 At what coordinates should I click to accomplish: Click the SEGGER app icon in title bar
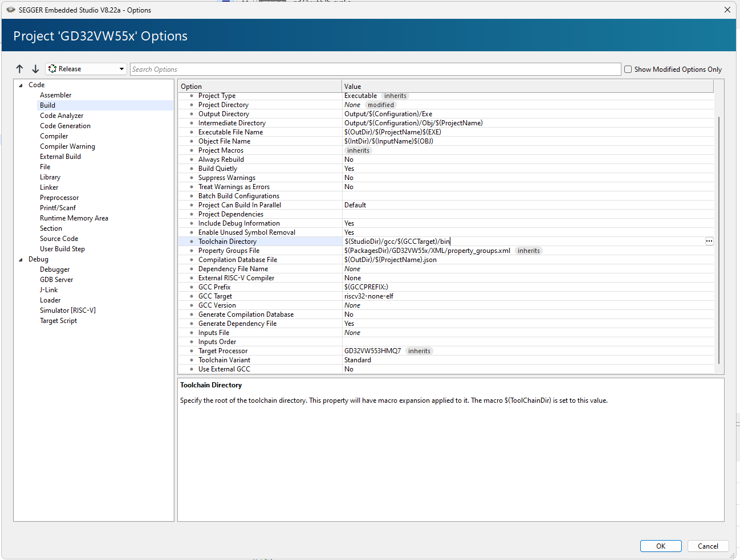click(10, 10)
